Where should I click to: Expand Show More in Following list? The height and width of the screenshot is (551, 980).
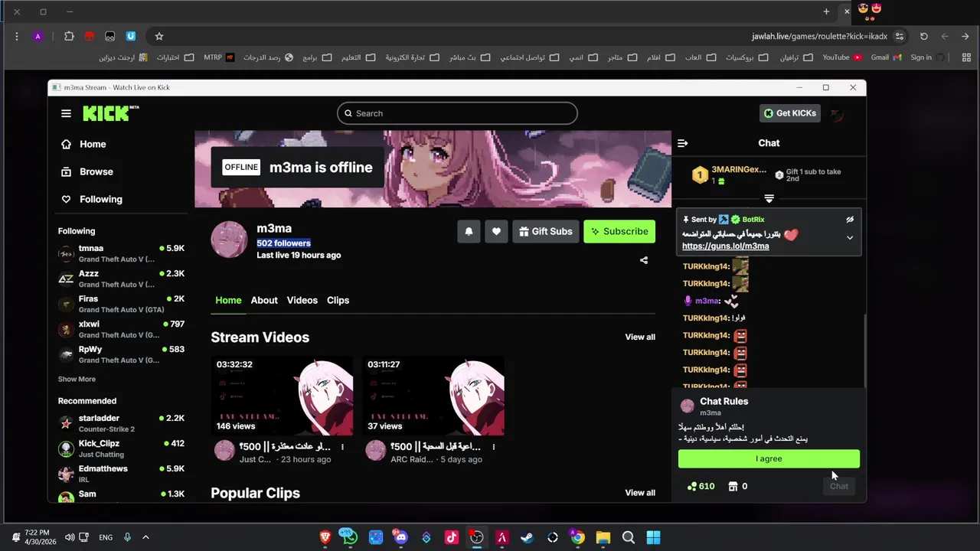[x=77, y=379]
